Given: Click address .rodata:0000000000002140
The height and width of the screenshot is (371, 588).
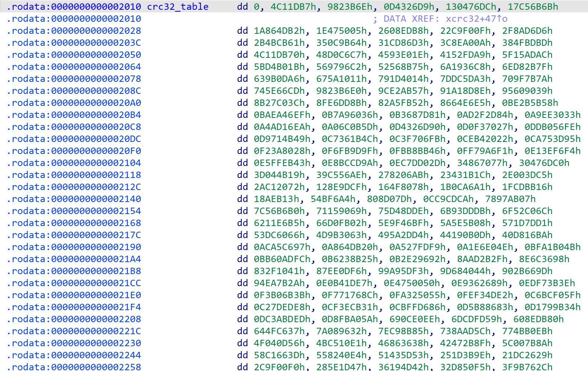Looking at the screenshot, I should click(x=74, y=199).
